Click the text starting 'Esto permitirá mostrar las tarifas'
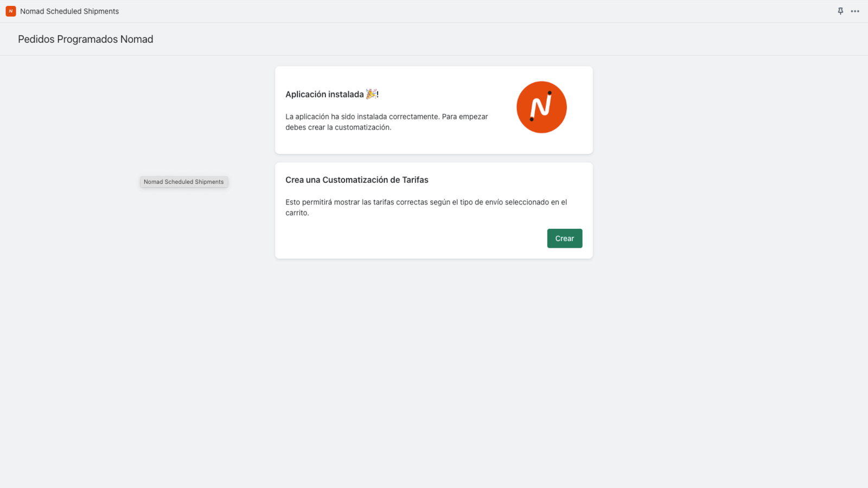Image resolution: width=868 pixels, height=488 pixels. pos(426,208)
